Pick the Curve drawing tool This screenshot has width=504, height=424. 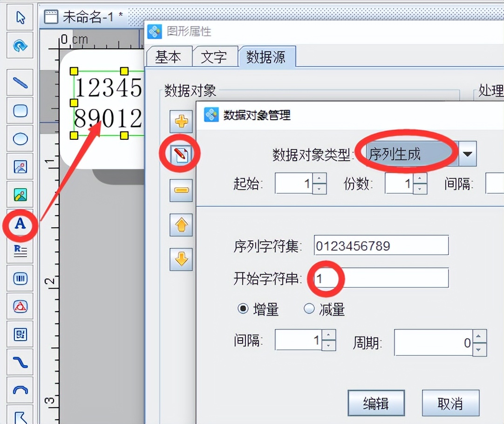point(20,362)
